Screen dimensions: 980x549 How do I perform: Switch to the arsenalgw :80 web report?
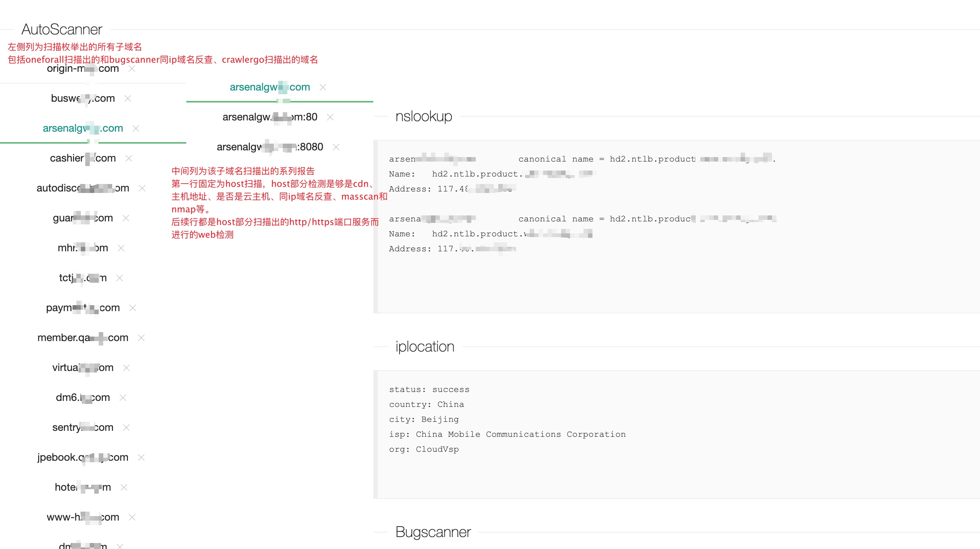[x=270, y=117]
